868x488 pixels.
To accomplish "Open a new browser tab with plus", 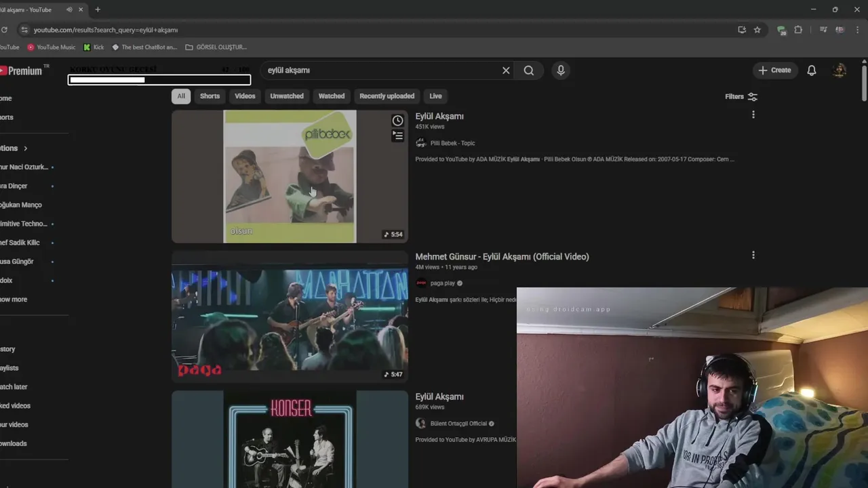I will [98, 9].
